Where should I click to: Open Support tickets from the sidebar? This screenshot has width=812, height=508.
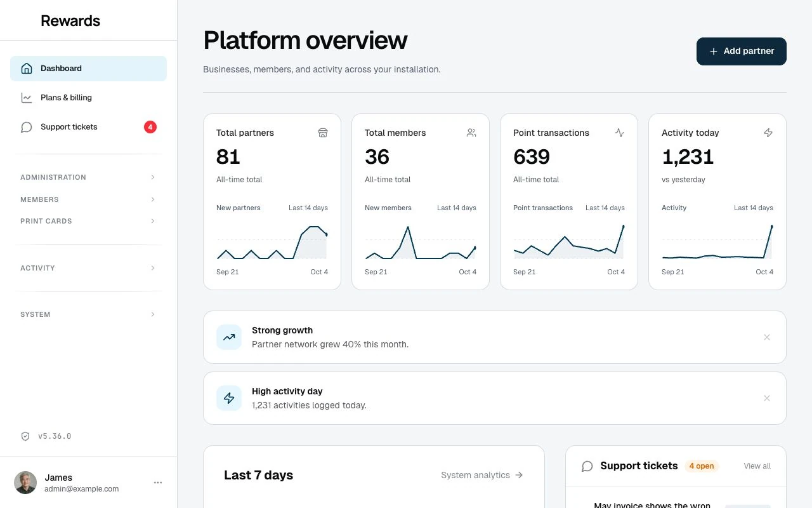coord(88,127)
